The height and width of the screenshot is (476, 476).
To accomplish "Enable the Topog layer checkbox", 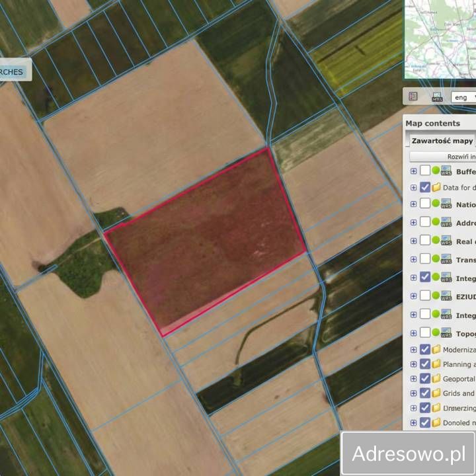I will pyautogui.click(x=425, y=333).
